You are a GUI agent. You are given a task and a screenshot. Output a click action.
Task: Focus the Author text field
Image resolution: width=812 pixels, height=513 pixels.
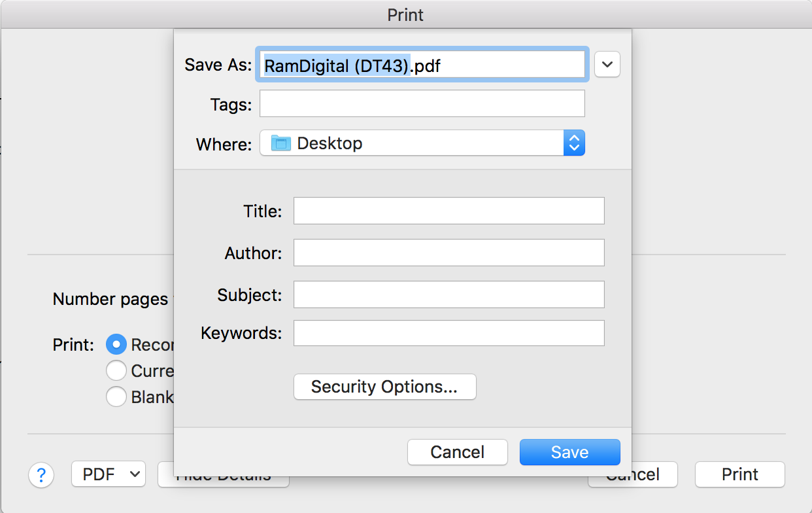click(449, 253)
